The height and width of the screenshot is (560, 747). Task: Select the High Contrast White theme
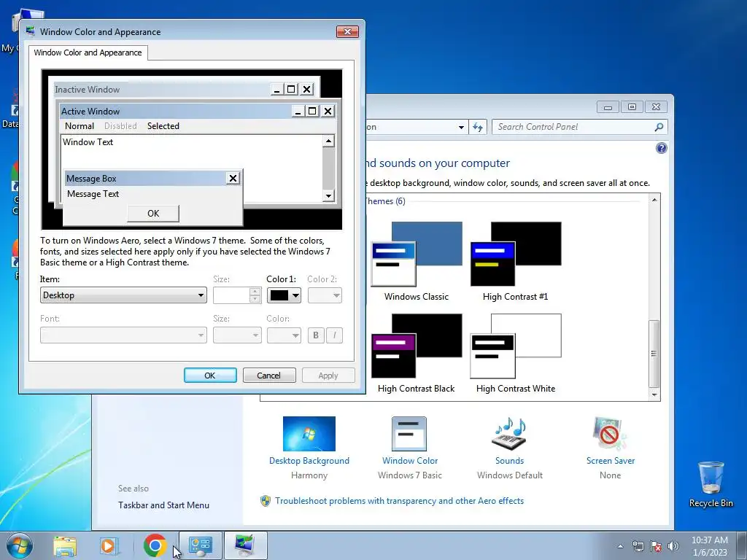tap(516, 354)
